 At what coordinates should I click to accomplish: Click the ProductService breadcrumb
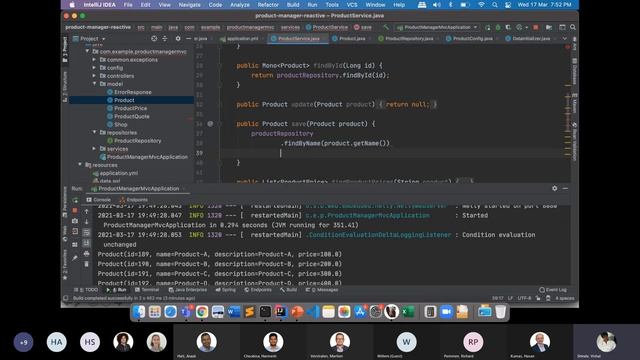tap(327, 27)
